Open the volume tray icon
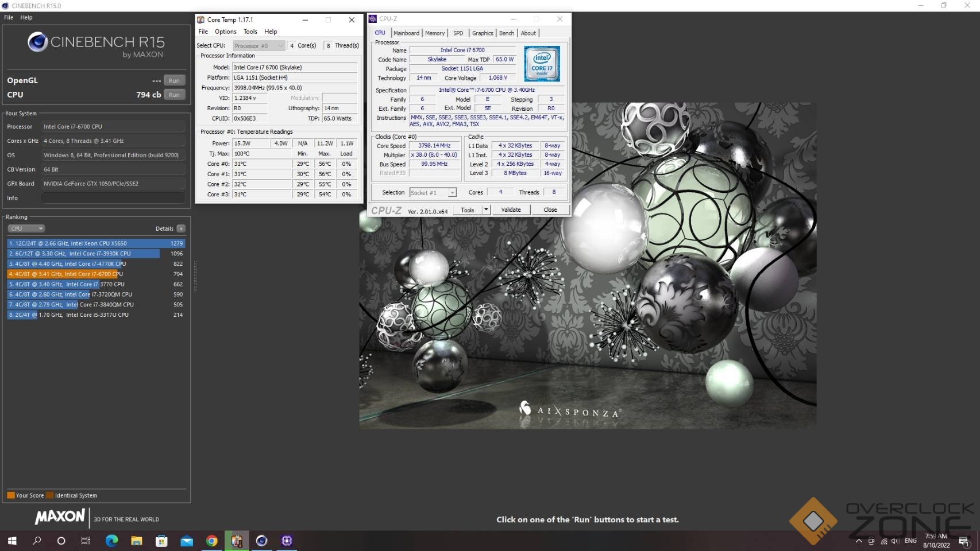The width and height of the screenshot is (980, 551). pyautogui.click(x=896, y=541)
